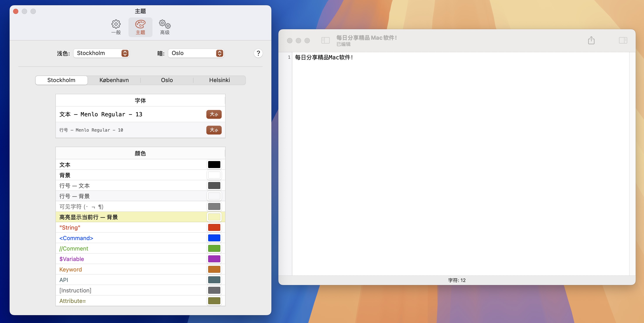Open the 暗 dark theme dropdown
This screenshot has height=323, width=644.
coord(196,53)
